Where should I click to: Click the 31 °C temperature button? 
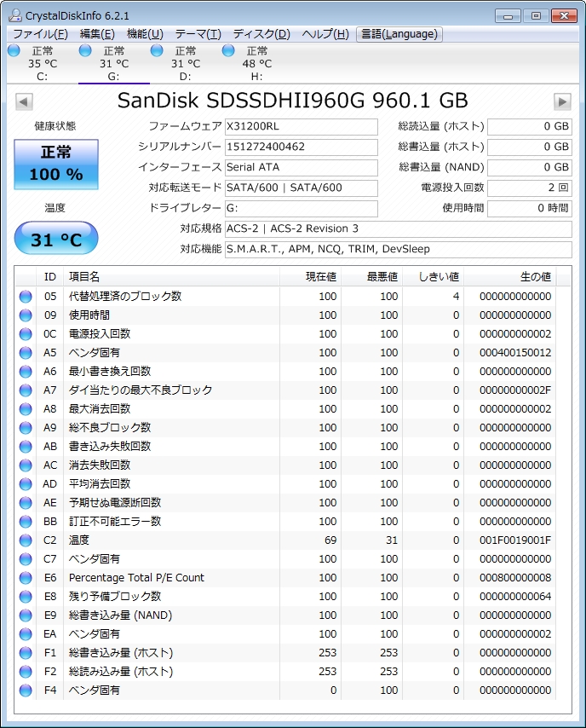pyautogui.click(x=56, y=238)
